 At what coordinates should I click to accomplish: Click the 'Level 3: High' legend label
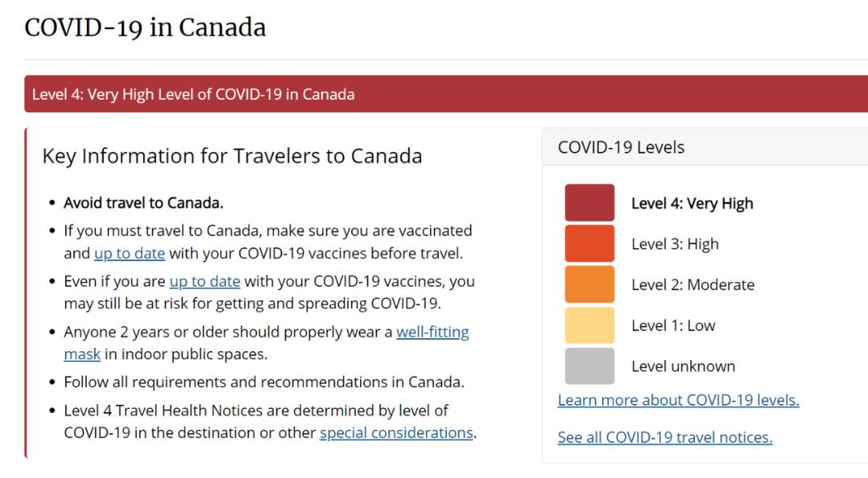675,244
